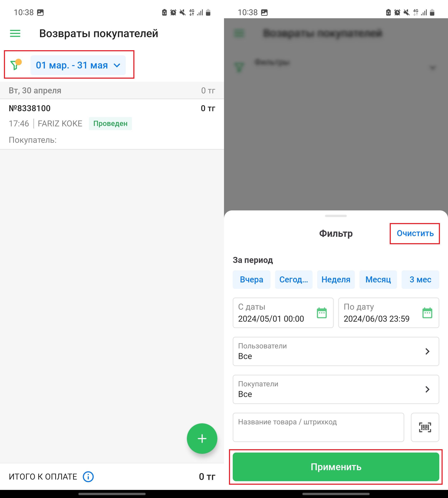Expand the 01 мар. - 31 мая dropdown
Viewport: 448px width, 498px height.
coord(78,65)
